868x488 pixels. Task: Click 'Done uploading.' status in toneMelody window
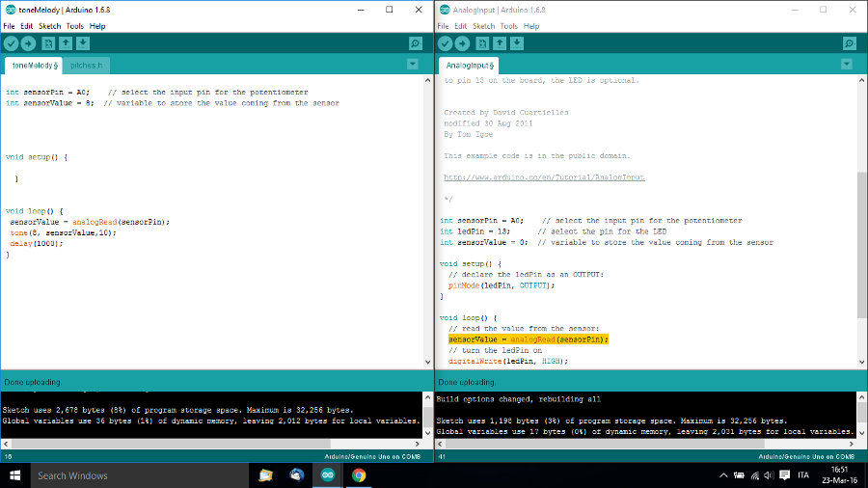(x=33, y=382)
